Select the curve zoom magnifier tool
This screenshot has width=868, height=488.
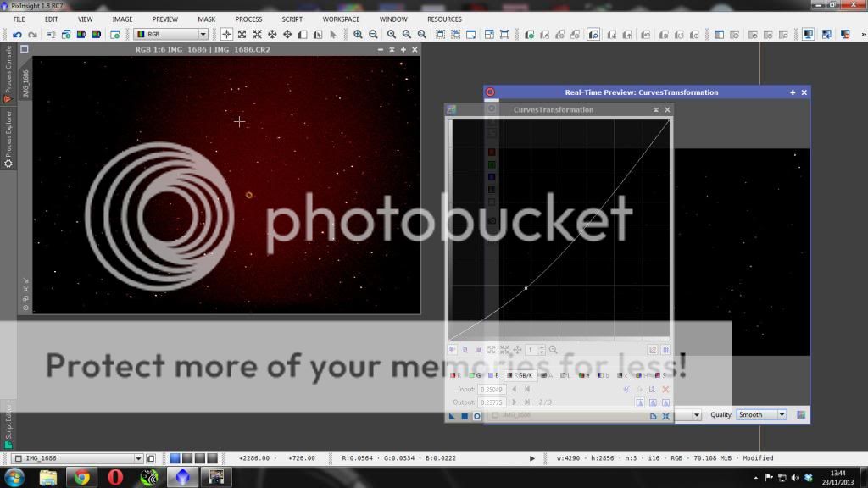coord(552,349)
